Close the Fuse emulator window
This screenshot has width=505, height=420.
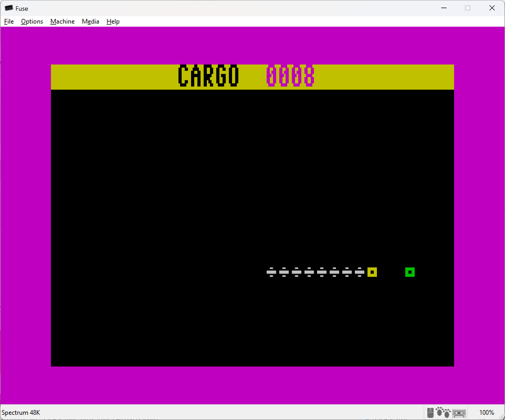tap(492, 8)
